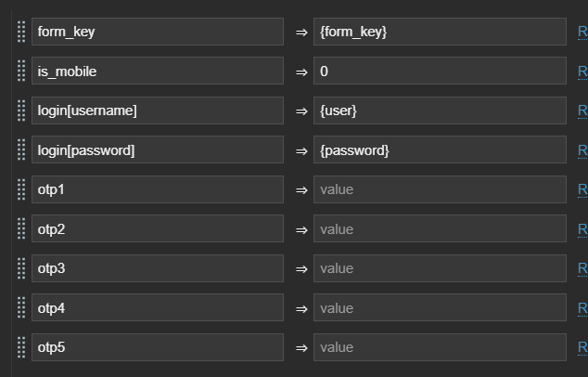The image size is (588, 377).
Task: Click the drag handle beside form_key
Action: (x=21, y=32)
